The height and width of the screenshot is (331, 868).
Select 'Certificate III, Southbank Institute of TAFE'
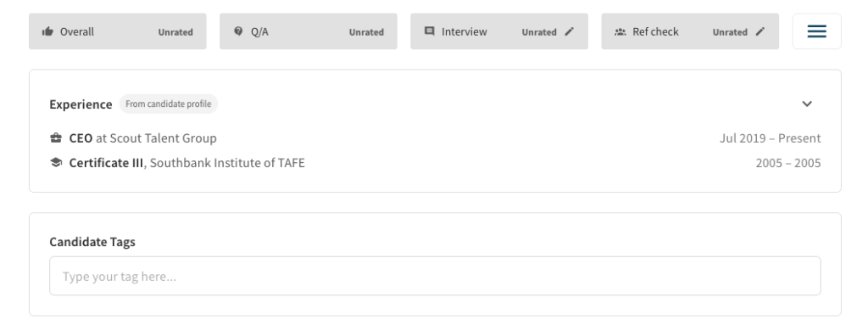(x=187, y=162)
